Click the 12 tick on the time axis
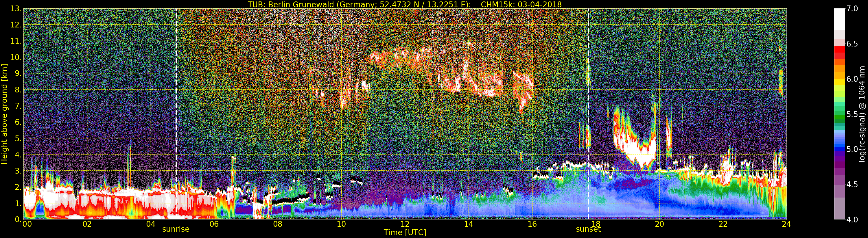This screenshot has height=238, width=868. point(405,224)
